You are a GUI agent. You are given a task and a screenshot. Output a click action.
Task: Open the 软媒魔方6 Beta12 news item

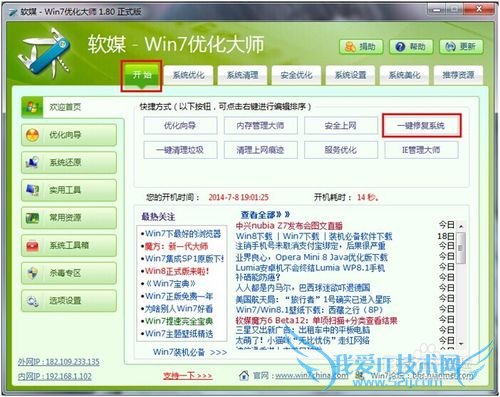click(x=316, y=320)
